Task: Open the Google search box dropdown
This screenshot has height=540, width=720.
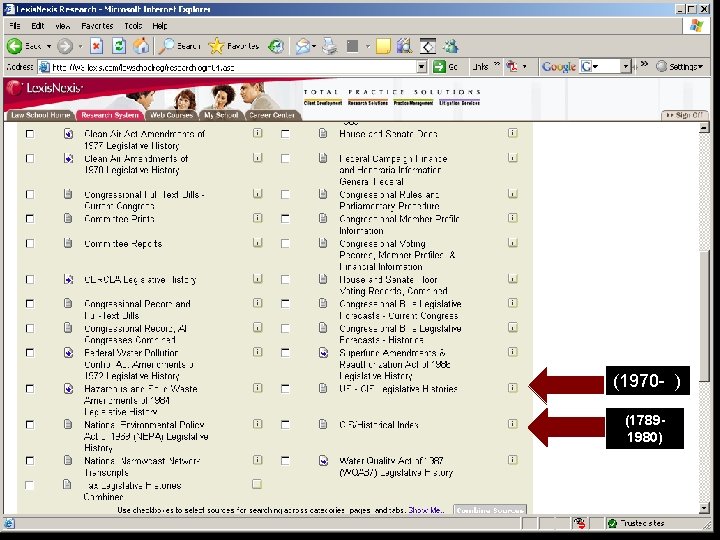Action: 625,67
